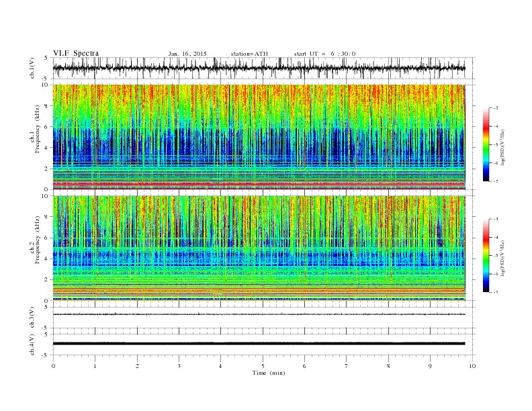
Task: Click time axis tick label "9"
Action: click(x=430, y=366)
